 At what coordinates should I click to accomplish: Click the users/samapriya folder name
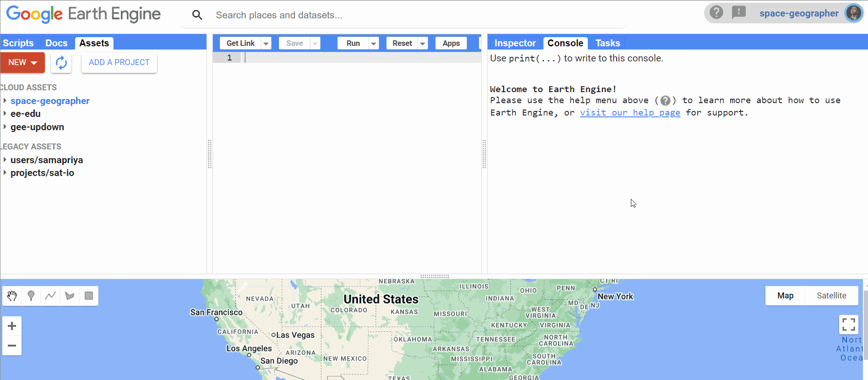pyautogui.click(x=47, y=160)
